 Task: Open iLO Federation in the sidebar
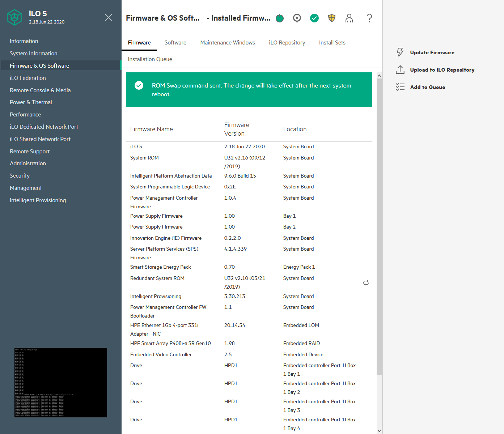[28, 78]
